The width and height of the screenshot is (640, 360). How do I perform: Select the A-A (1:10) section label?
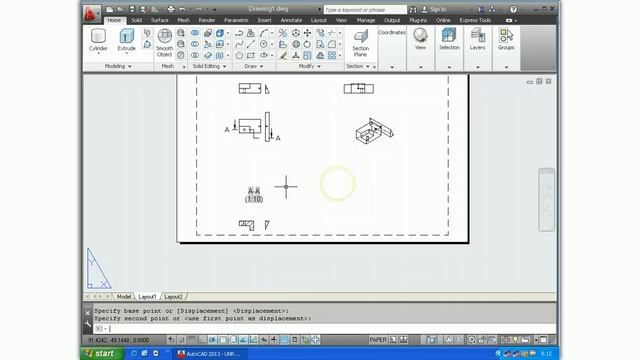click(x=254, y=195)
